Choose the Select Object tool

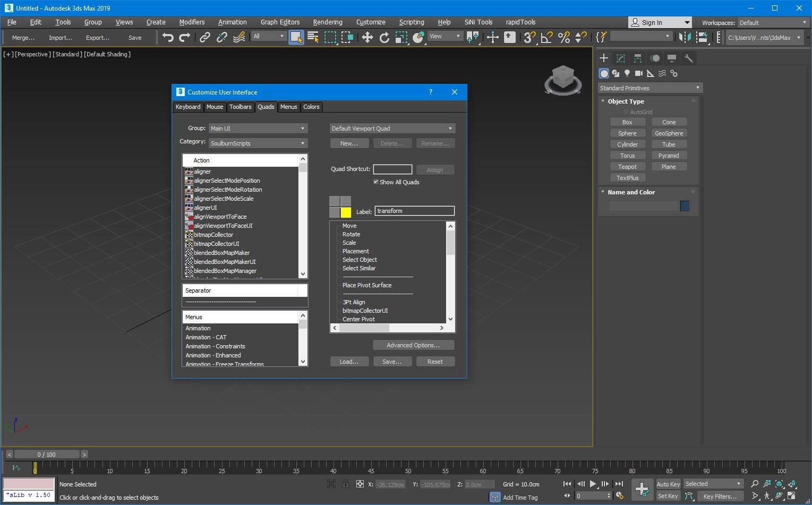[x=296, y=37]
